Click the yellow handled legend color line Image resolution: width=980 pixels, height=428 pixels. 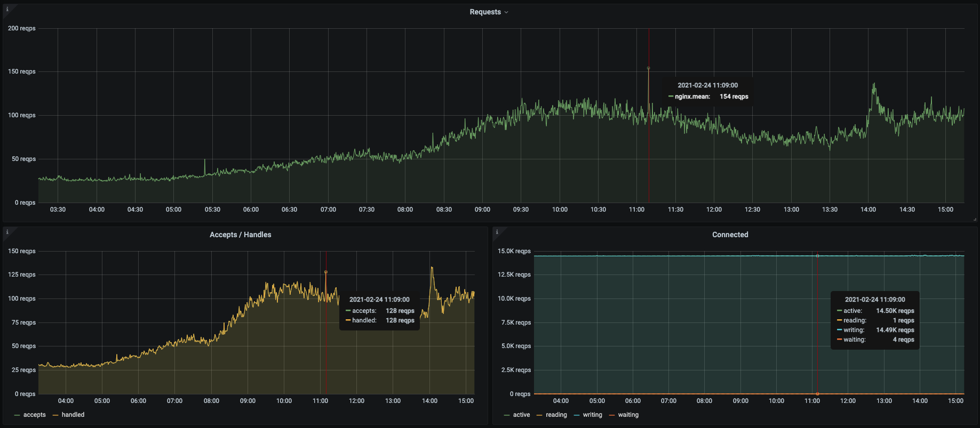(55, 415)
